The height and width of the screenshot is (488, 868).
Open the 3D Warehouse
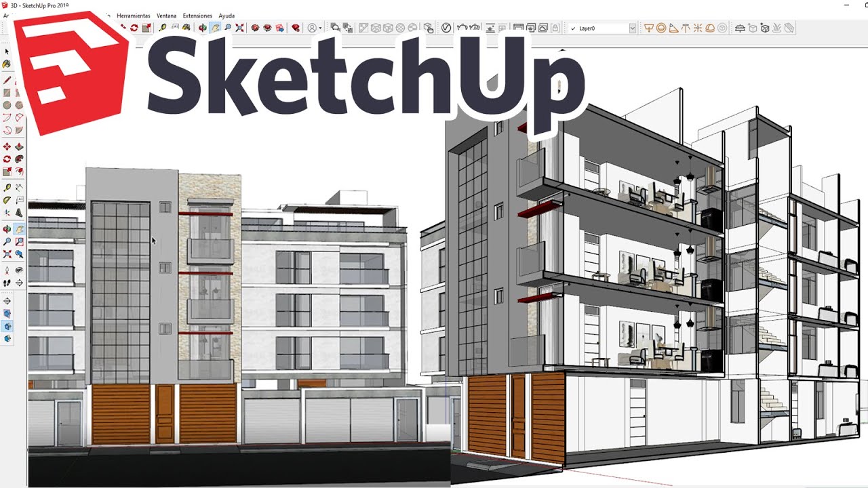pos(255,28)
